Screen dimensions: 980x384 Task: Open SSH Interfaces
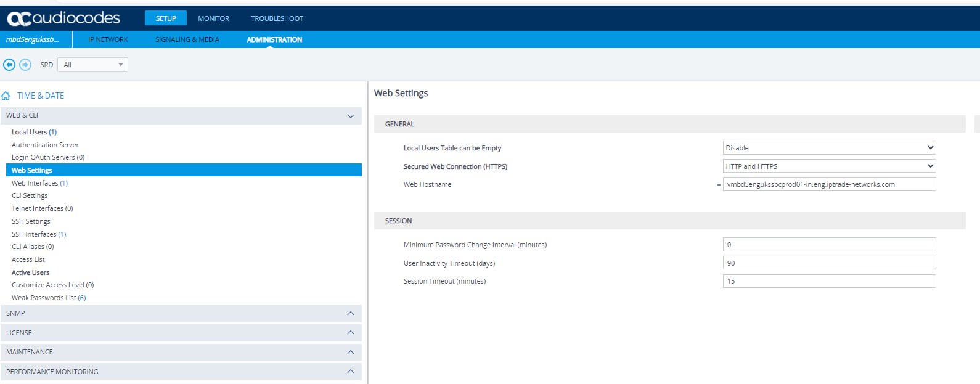39,234
